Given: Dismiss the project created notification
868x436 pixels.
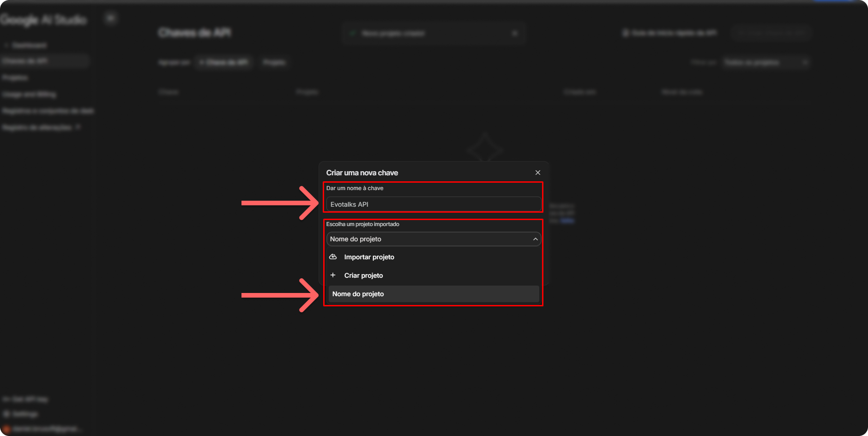Looking at the screenshot, I should [515, 33].
